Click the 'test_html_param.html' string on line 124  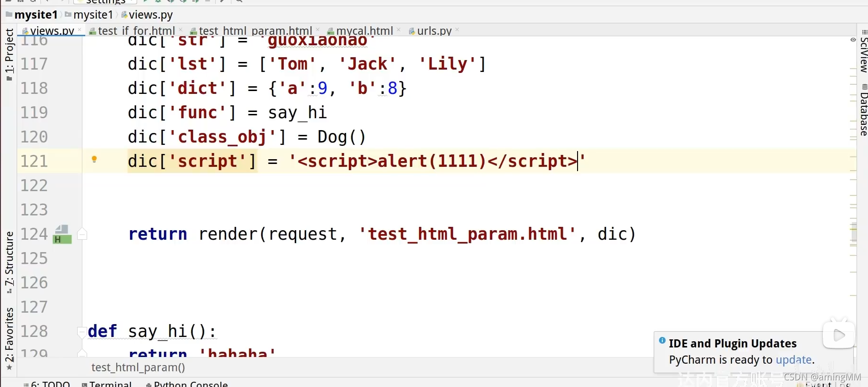click(468, 234)
